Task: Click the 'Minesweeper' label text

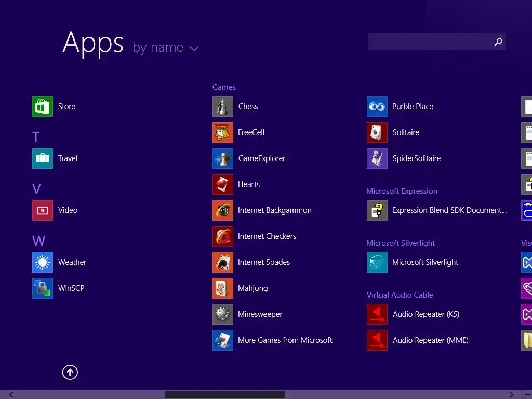Action: (x=260, y=314)
